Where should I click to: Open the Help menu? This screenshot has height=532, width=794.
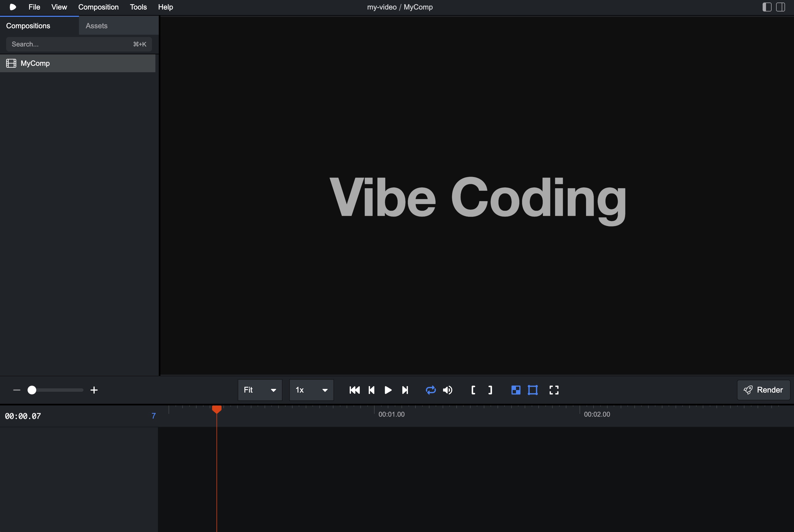[165, 7]
